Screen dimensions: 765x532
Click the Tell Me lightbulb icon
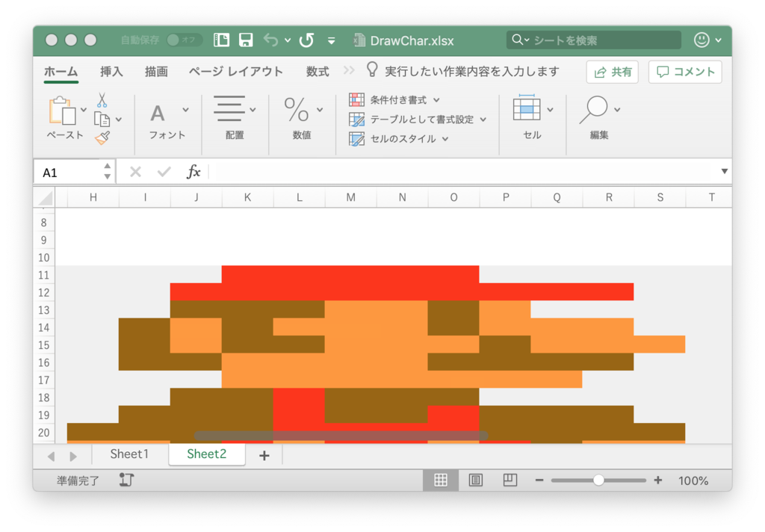[372, 69]
